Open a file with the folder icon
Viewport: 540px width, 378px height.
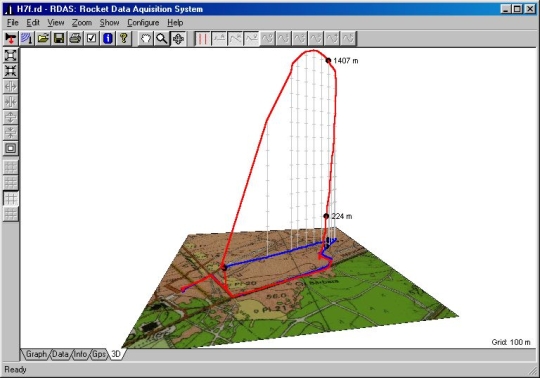click(43, 38)
